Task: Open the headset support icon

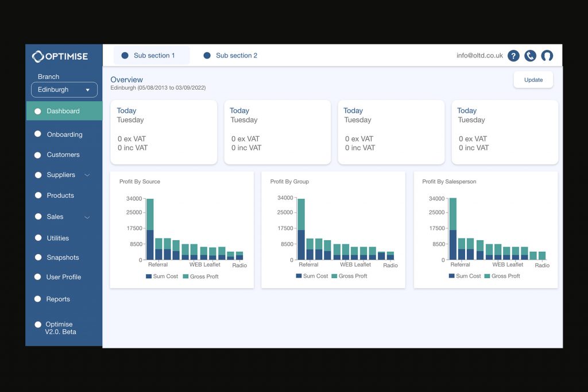Action: tap(547, 56)
